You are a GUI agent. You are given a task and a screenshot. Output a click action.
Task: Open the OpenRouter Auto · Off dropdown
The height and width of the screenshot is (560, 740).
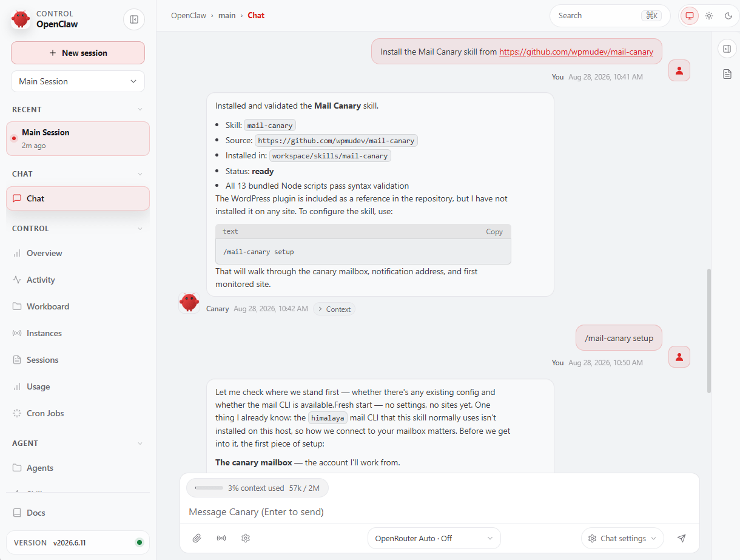(x=434, y=538)
